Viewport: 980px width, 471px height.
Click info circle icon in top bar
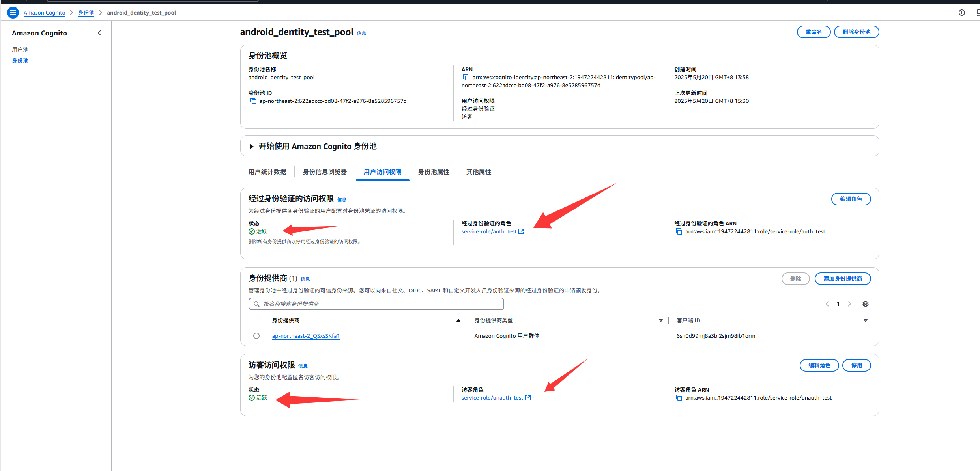962,13
